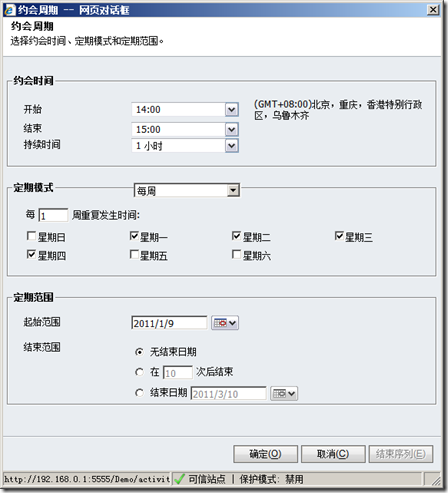Viewport: 448px width, 493px height.
Task: Click the week interval field containing 1
Action: click(53, 215)
